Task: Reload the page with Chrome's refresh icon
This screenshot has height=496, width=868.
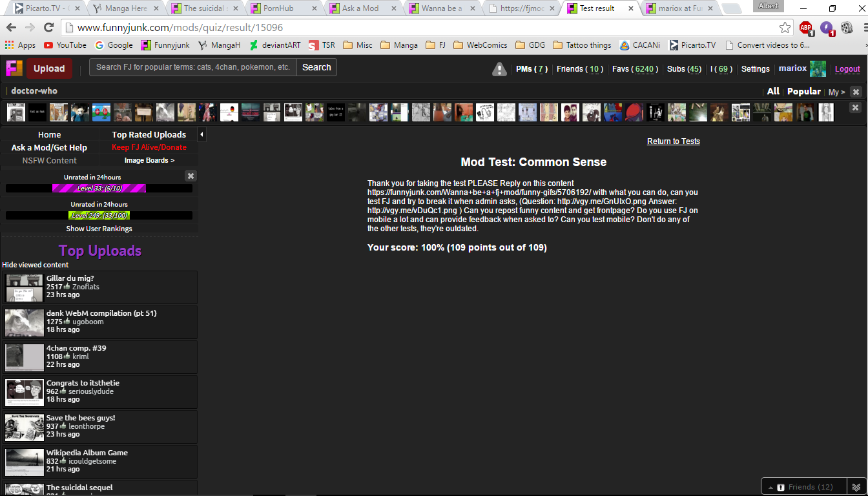Action: [x=48, y=28]
